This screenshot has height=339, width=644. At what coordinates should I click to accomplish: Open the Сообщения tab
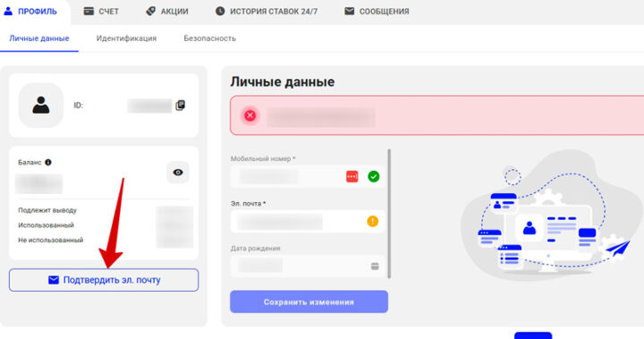pos(377,12)
